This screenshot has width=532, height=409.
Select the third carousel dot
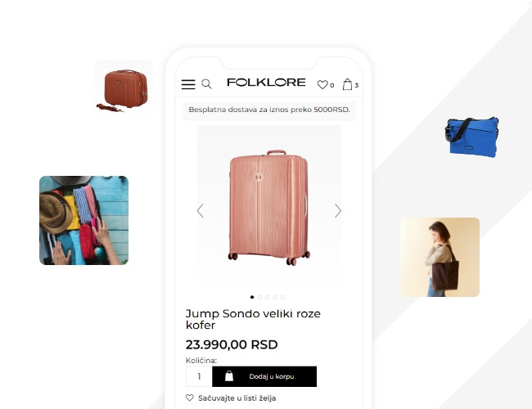coord(268,297)
